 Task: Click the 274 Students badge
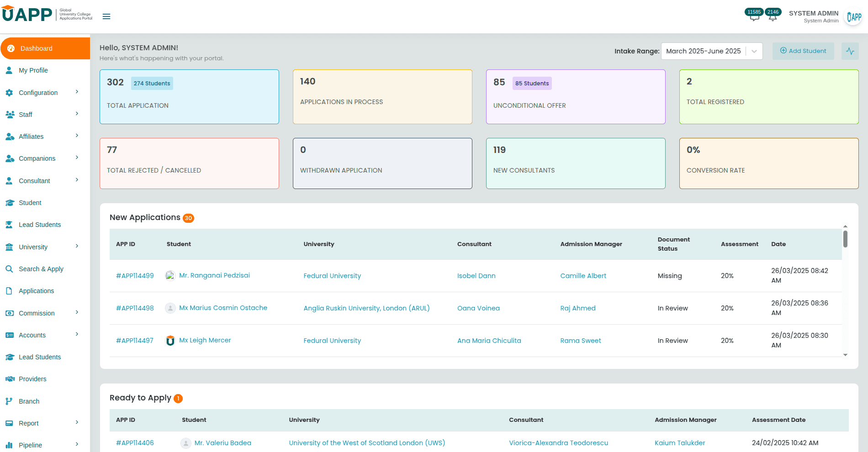coord(152,83)
